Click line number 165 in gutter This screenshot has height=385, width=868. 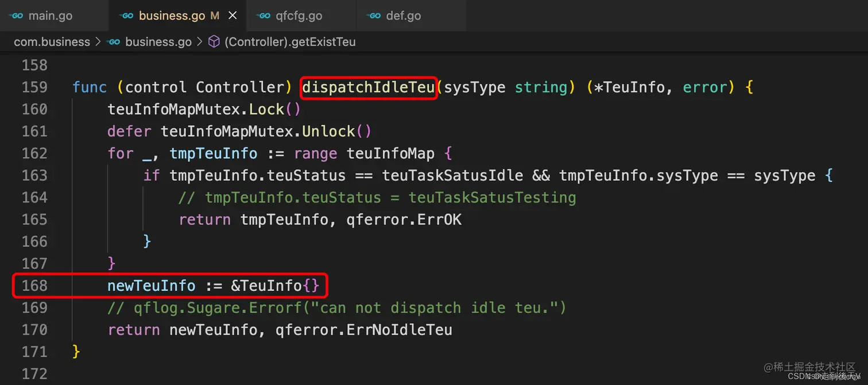pyautogui.click(x=34, y=220)
